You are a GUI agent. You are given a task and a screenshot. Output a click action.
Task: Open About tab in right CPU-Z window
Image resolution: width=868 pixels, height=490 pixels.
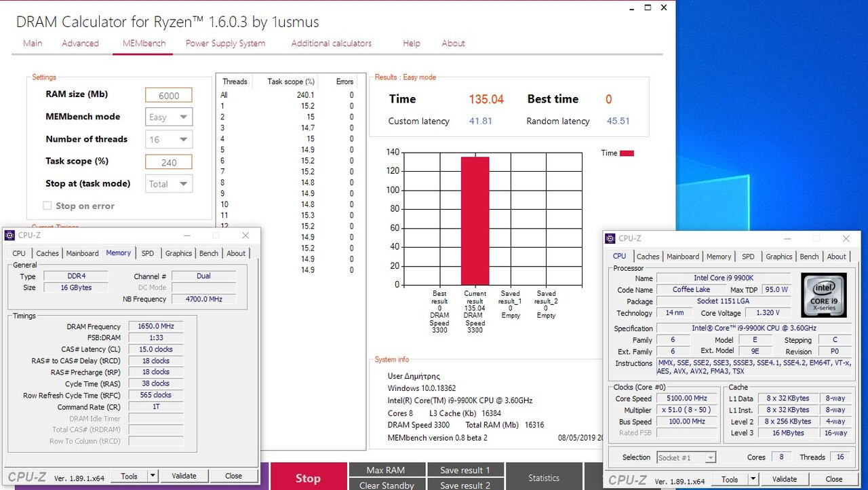tap(836, 257)
